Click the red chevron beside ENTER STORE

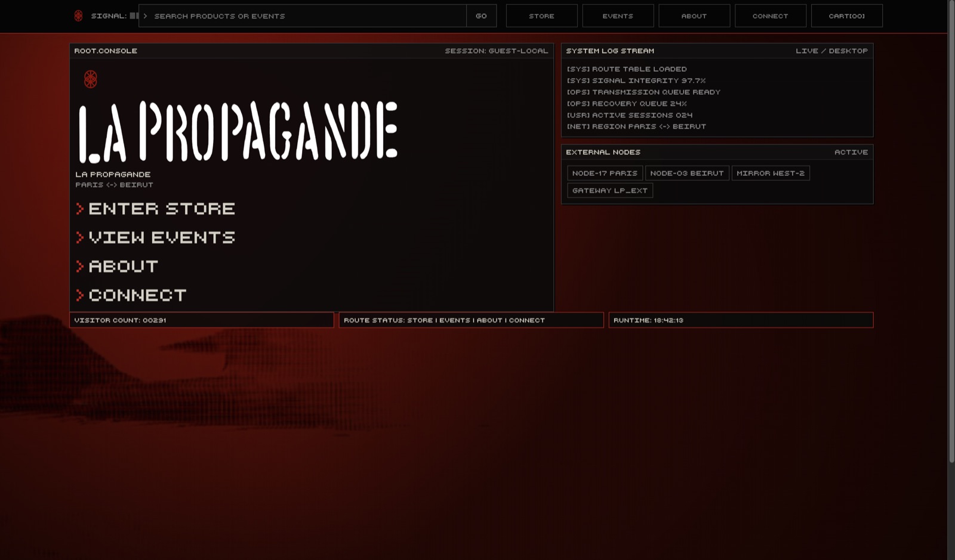point(80,209)
